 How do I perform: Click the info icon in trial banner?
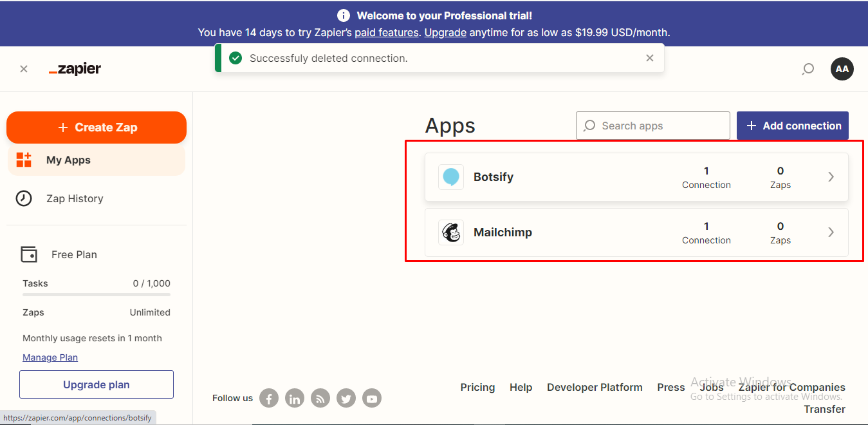344,15
